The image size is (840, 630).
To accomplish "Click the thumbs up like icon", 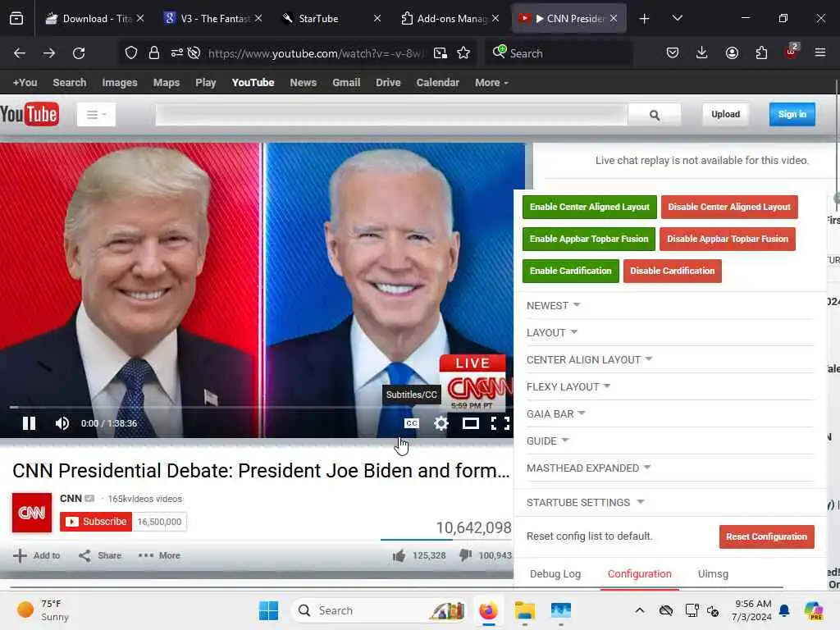I will click(399, 555).
